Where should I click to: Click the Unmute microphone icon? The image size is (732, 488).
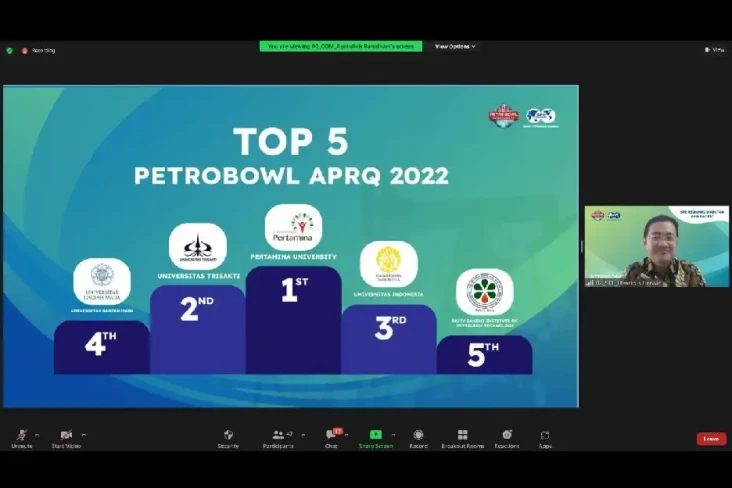point(22,435)
